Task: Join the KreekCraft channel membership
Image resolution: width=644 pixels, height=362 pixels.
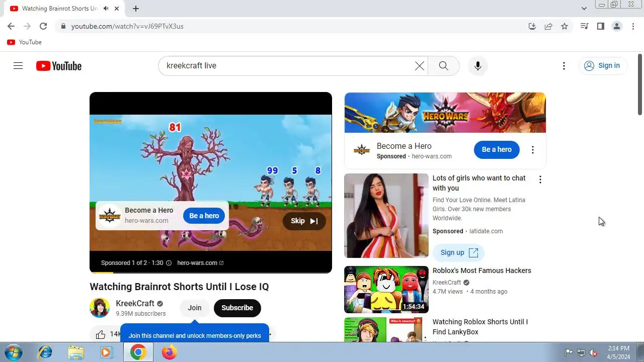Action: [x=195, y=308]
